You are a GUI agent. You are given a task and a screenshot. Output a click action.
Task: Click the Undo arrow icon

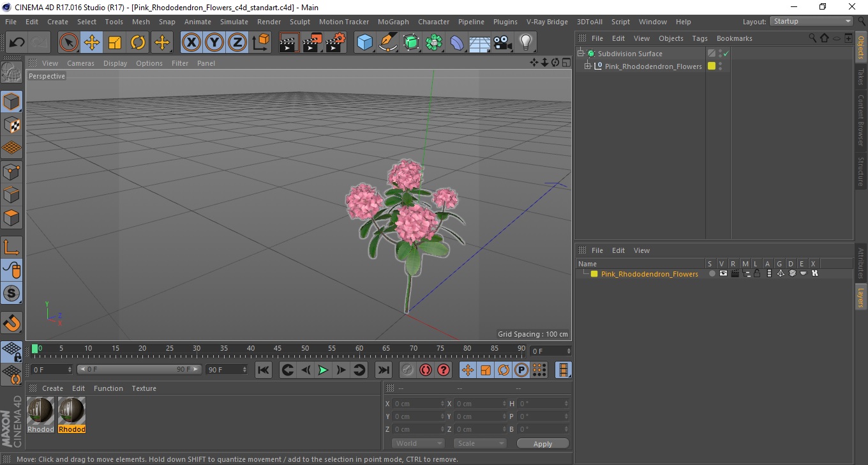(17, 43)
